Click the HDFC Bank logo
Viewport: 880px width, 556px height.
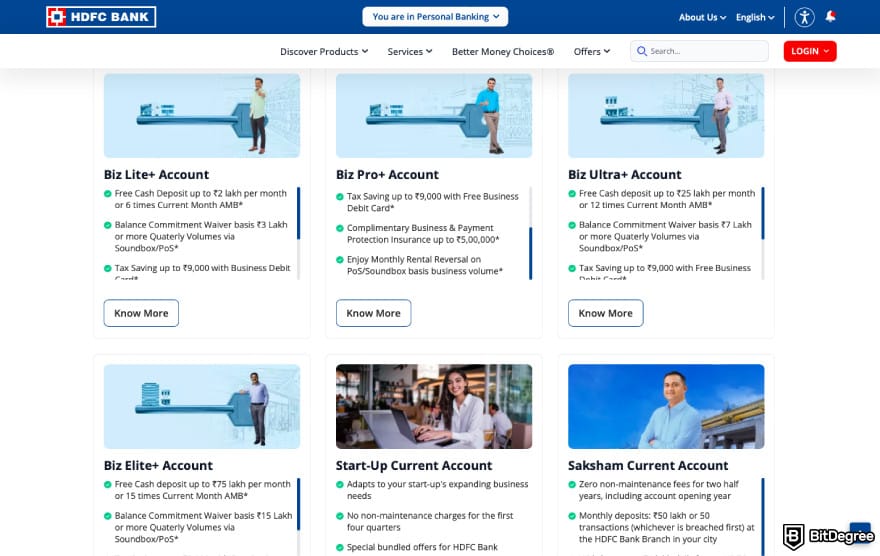tap(101, 17)
